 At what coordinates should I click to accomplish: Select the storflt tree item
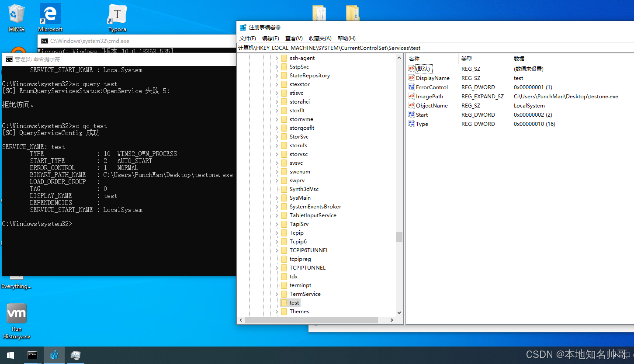coord(297,111)
